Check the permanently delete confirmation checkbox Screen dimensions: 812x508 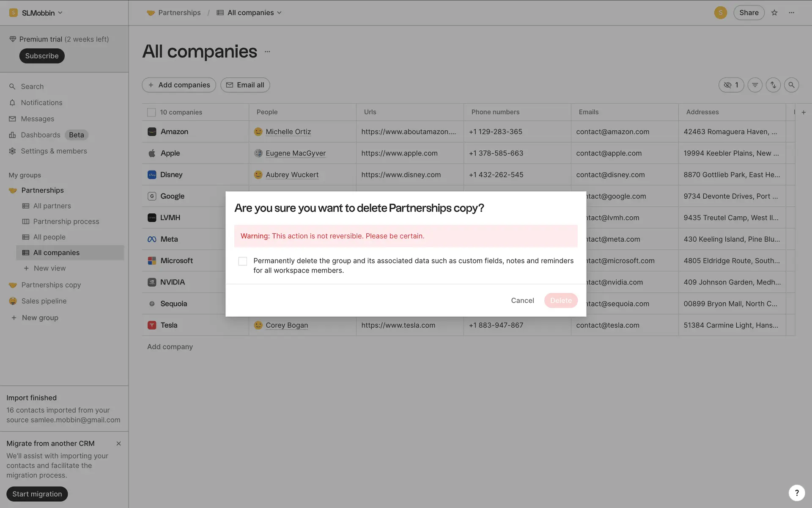(x=243, y=261)
